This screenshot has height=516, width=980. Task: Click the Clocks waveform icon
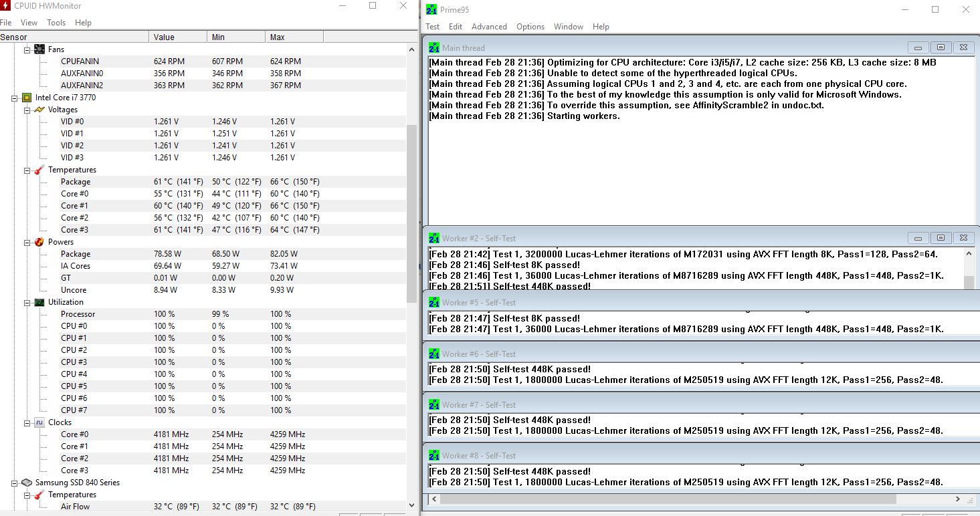click(39, 422)
